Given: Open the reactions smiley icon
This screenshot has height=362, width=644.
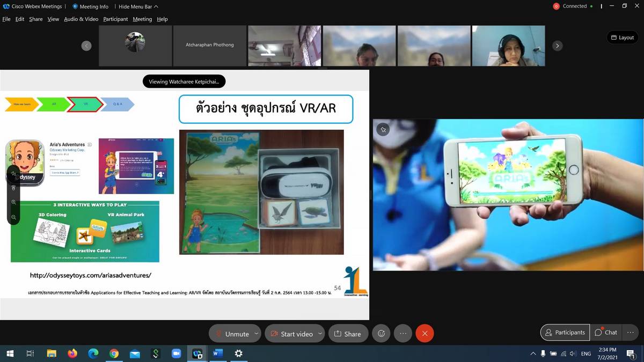Looking at the screenshot, I should [381, 334].
